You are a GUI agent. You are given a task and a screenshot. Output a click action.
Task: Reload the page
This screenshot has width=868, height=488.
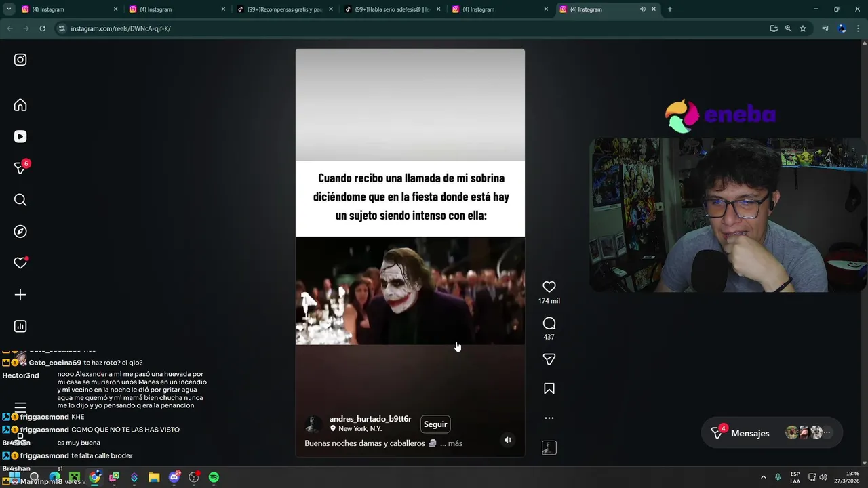(x=42, y=28)
